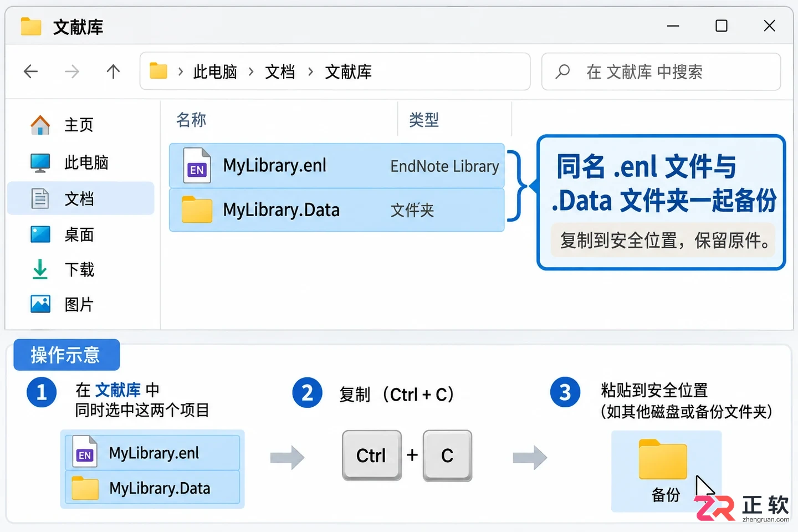The height and width of the screenshot is (532, 798).
Task: Select the 此电脑 monitor icon in sidebar
Action: click(x=40, y=163)
